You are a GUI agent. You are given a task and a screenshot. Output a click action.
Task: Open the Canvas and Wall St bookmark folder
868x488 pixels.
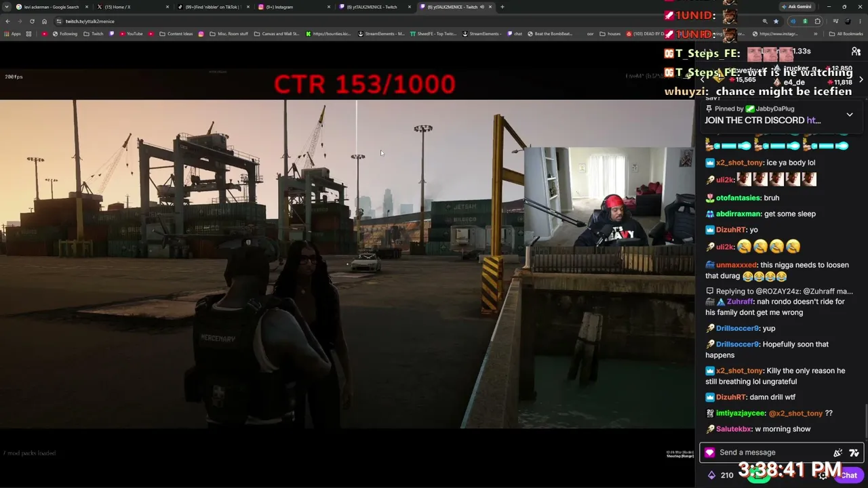point(277,34)
